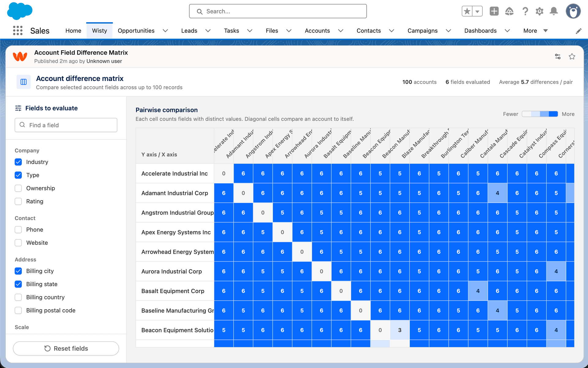Click the Fewer/More color scale legend
The height and width of the screenshot is (368, 588).
pos(540,114)
